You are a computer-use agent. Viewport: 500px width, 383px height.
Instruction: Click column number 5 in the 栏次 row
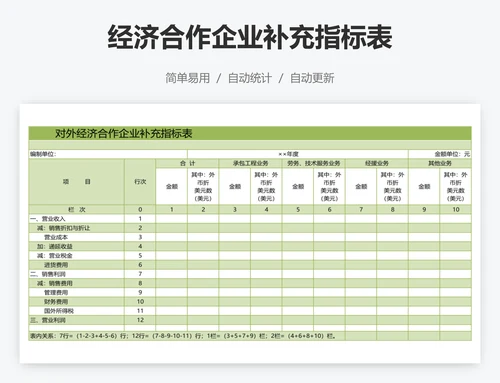[298, 209]
